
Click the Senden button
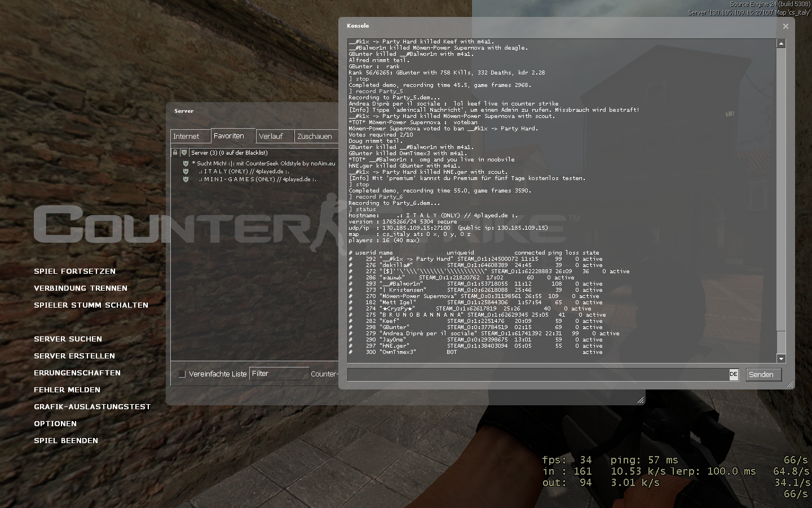pos(764,374)
